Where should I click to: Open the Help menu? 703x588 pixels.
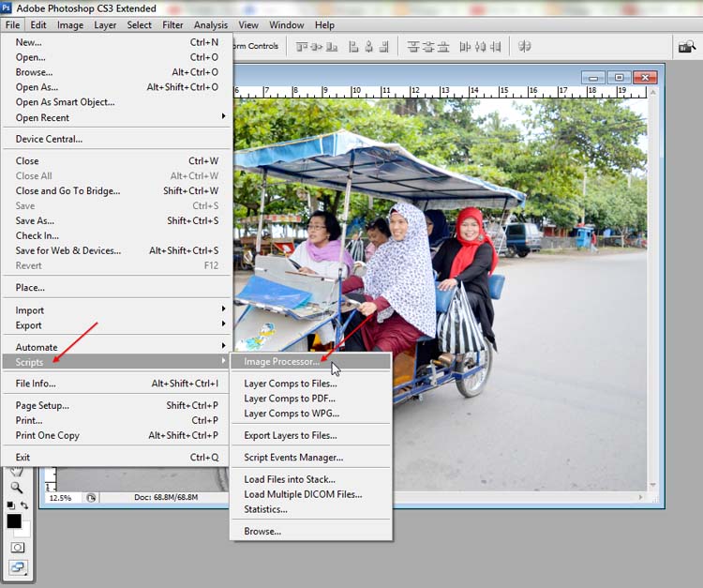pos(324,25)
